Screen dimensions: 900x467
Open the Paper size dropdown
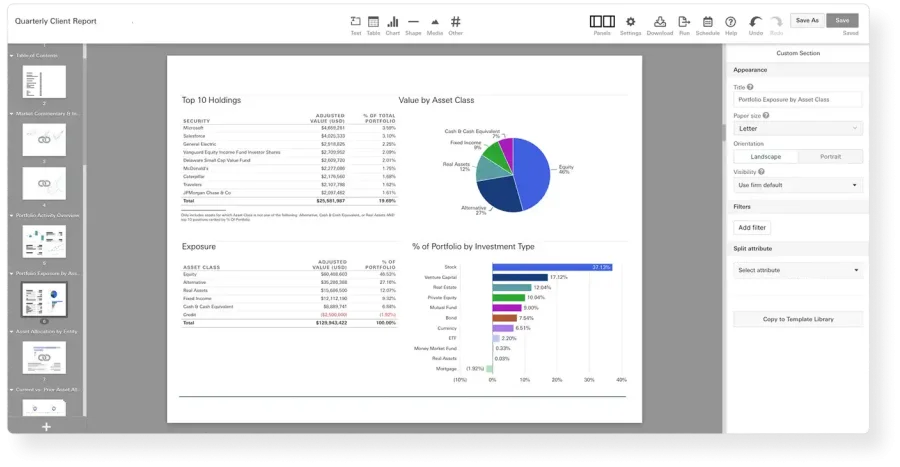pos(797,128)
